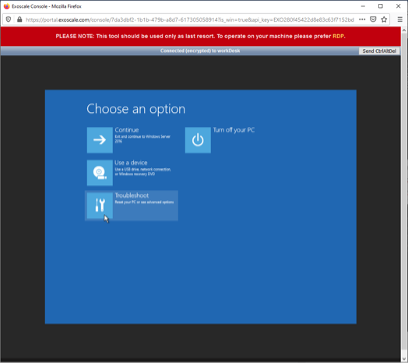This screenshot has height=364, width=408.
Task: Click the Send CtrlAltDel button
Action: tap(379, 51)
